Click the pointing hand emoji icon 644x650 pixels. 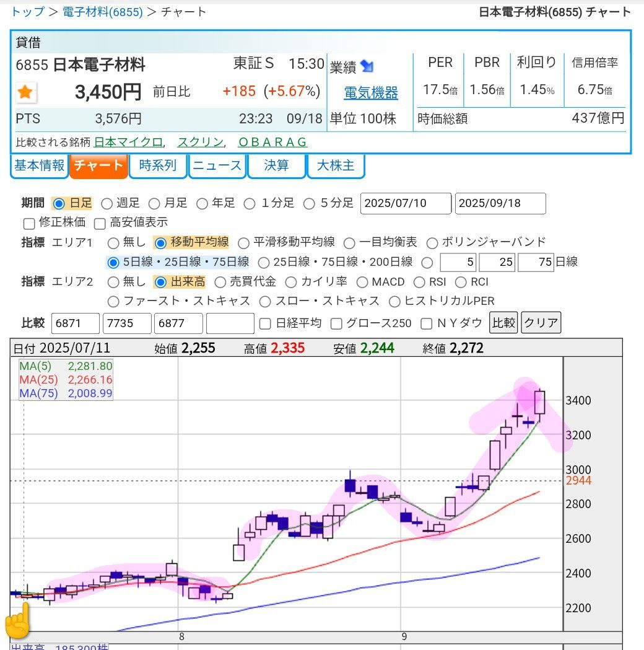coord(17,621)
